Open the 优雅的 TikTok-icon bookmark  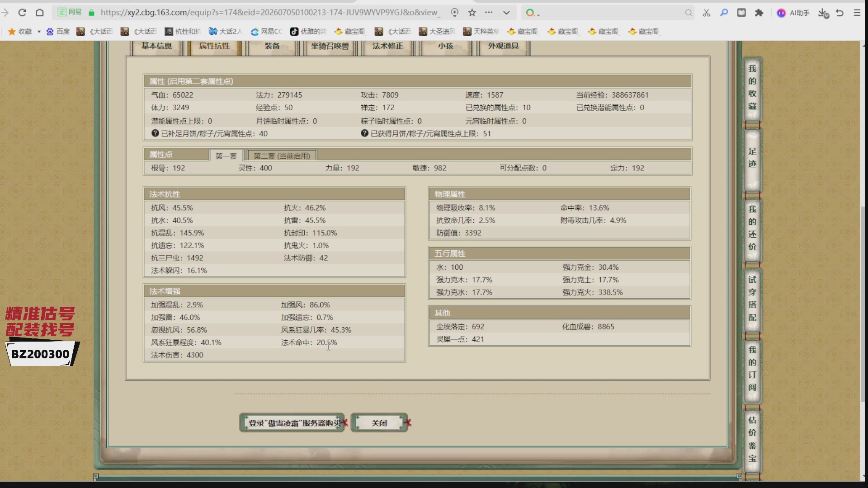click(308, 31)
